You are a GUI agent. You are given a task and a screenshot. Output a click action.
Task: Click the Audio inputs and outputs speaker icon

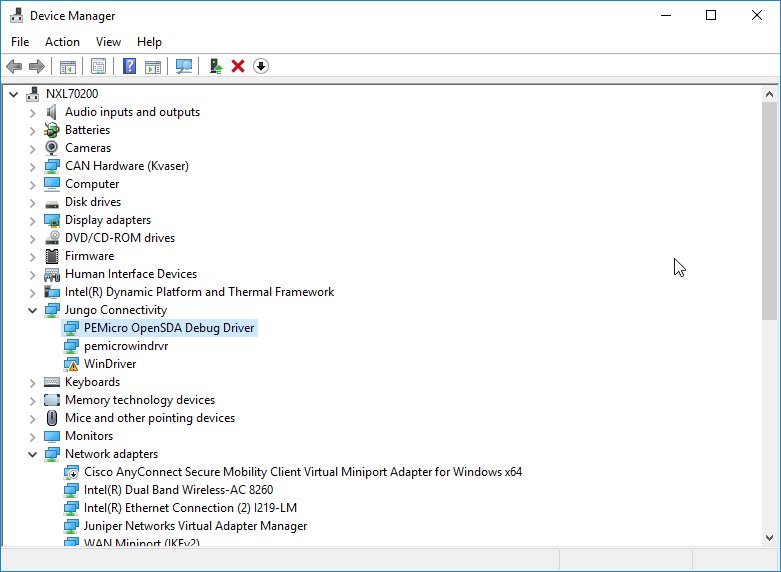click(x=52, y=112)
